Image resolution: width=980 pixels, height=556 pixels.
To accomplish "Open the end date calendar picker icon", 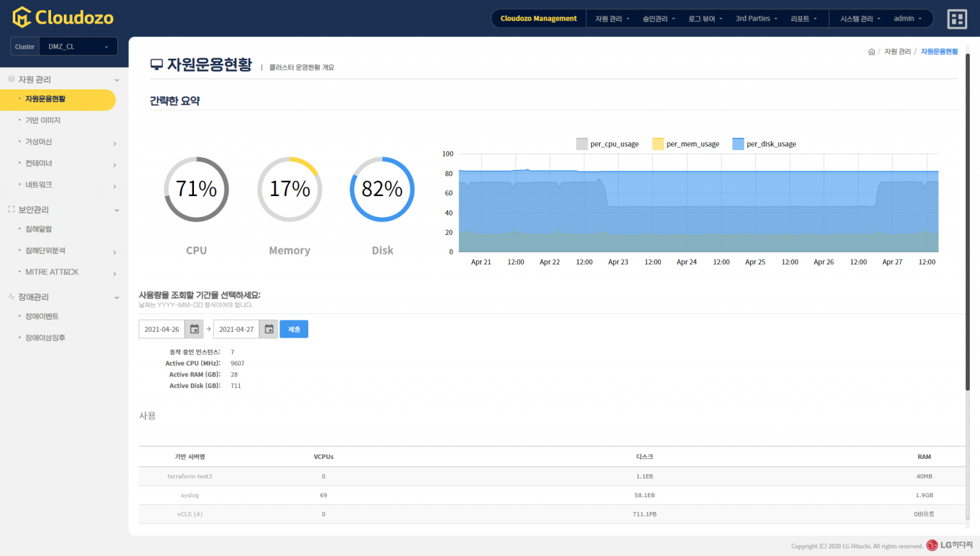I will pos(269,329).
